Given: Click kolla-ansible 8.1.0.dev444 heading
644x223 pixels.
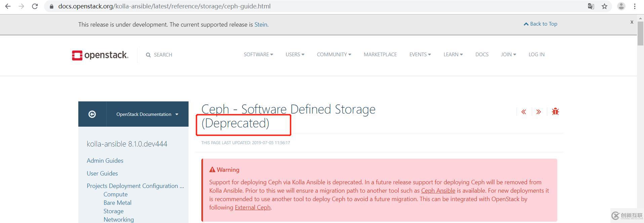Looking at the screenshot, I should (x=127, y=144).
